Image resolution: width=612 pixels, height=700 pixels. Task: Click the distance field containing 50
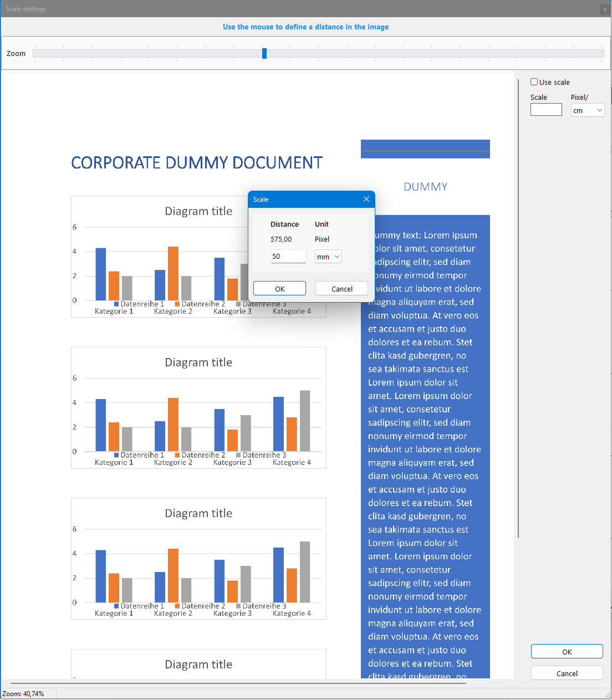pyautogui.click(x=288, y=257)
